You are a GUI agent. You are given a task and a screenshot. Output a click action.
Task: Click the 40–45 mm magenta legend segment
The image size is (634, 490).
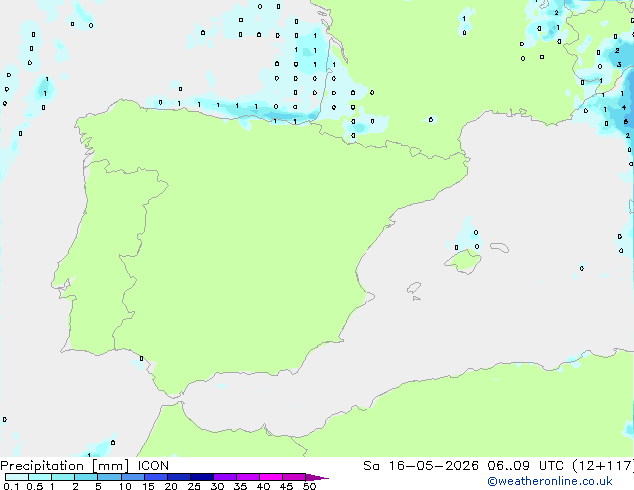271,477
